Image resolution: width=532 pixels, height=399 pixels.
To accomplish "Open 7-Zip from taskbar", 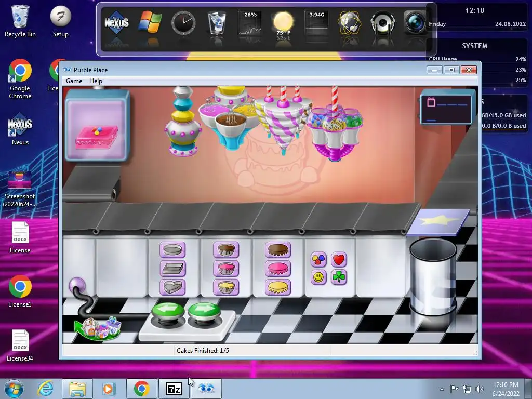I will (174, 389).
